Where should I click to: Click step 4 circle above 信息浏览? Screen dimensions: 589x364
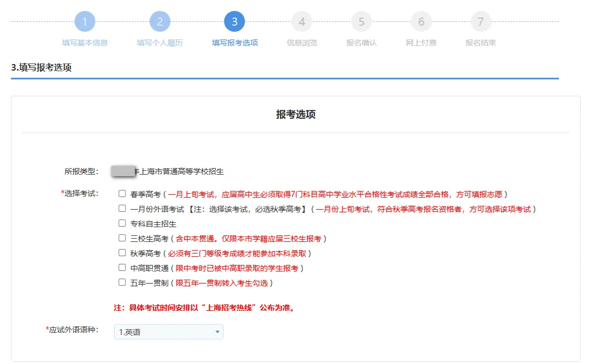302,22
